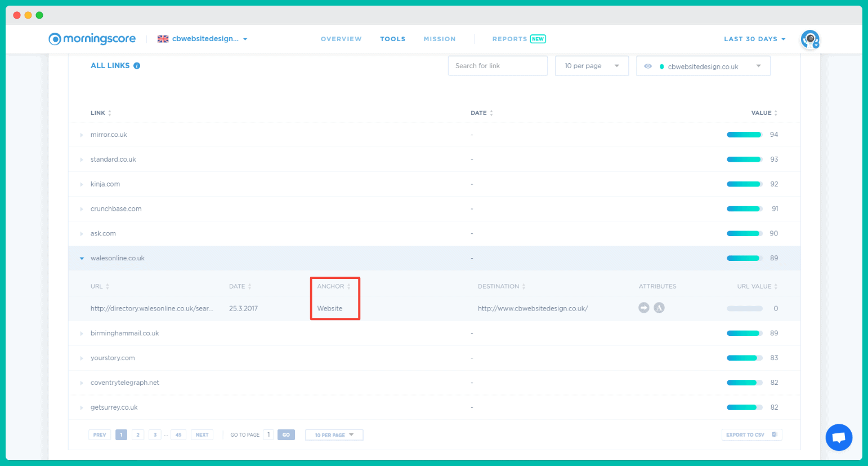The image size is (868, 466).
Task: Open the Tools menu
Action: (x=393, y=39)
